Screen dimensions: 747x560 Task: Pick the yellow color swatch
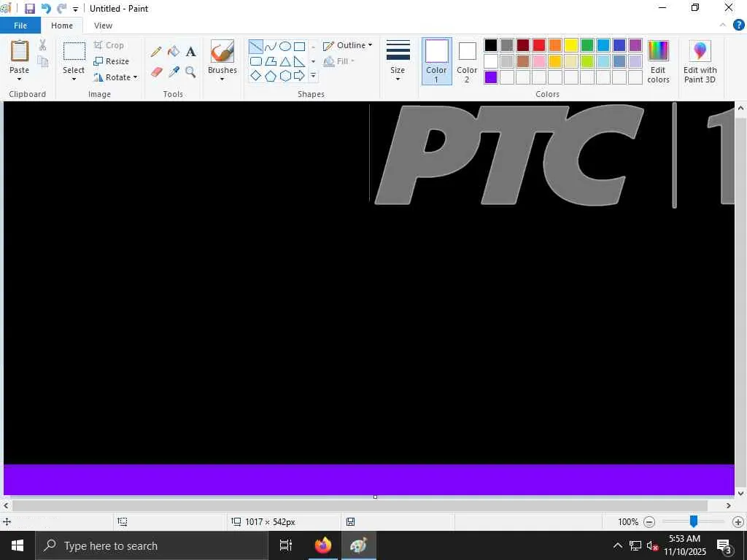coord(570,45)
